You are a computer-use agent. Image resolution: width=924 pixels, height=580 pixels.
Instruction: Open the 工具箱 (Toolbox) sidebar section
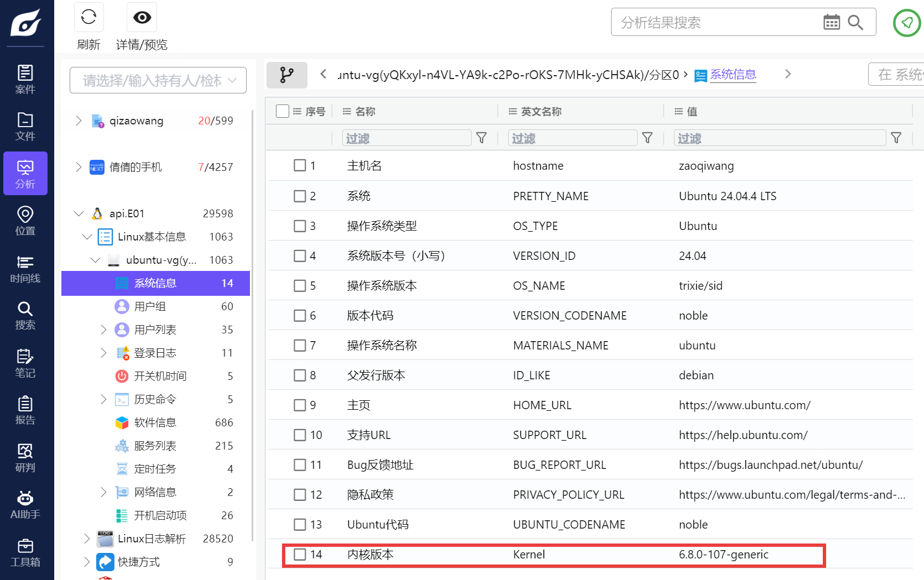25,552
